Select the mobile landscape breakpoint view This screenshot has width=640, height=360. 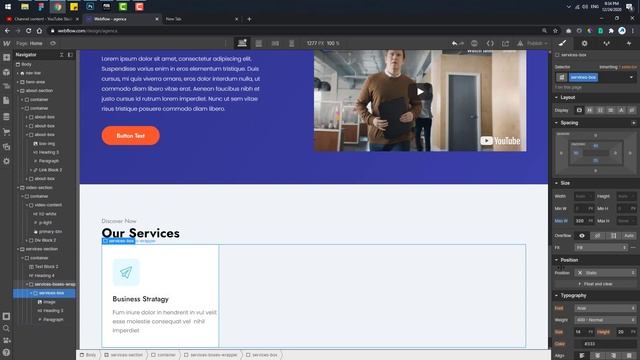pos(276,43)
